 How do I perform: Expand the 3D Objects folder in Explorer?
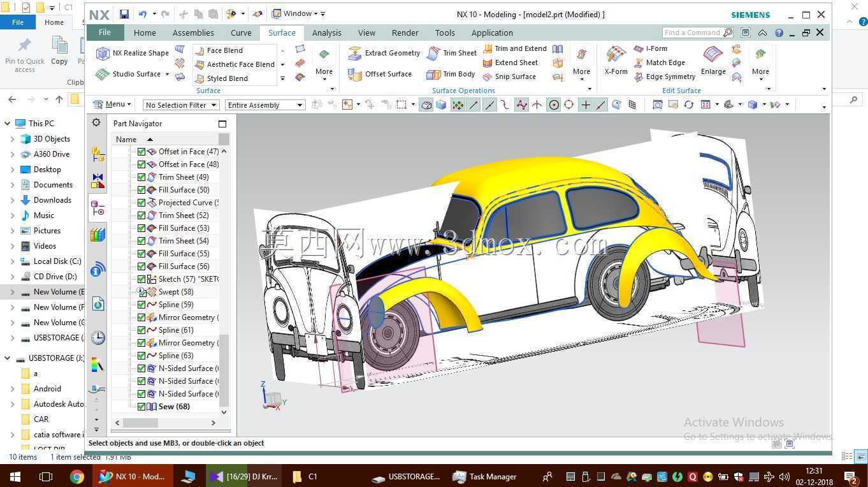tap(12, 139)
